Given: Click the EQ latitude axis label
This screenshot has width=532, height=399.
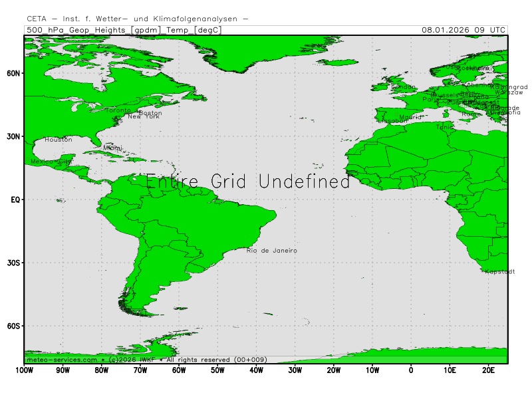Looking at the screenshot, I should tap(15, 199).
